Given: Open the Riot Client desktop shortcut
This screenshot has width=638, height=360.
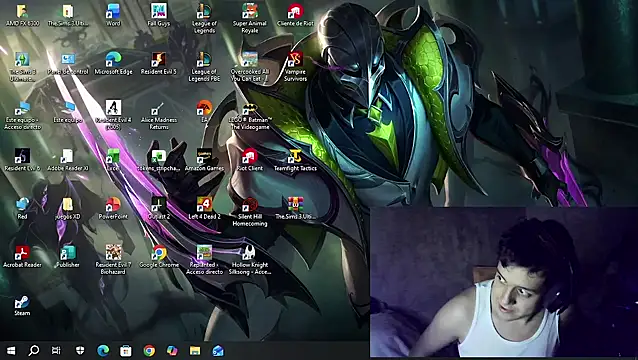Looking at the screenshot, I should pyautogui.click(x=250, y=159).
